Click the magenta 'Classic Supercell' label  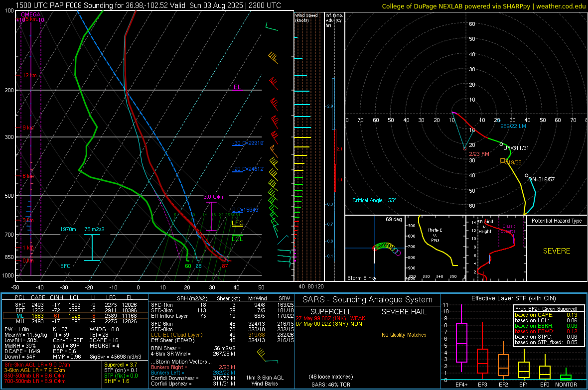click(x=509, y=229)
